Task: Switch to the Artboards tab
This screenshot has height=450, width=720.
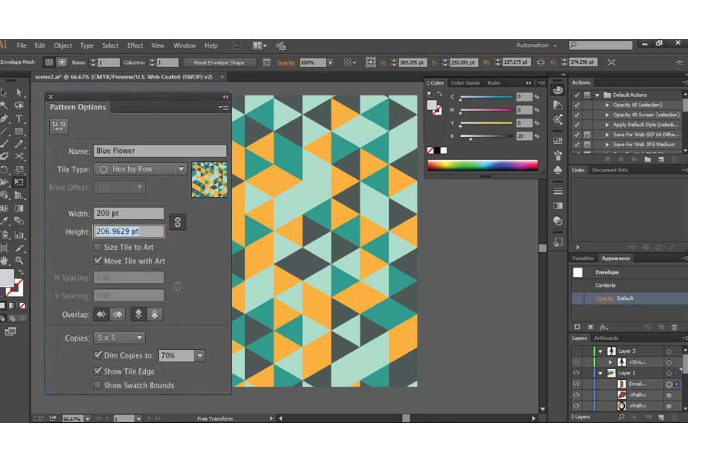Action: 606,338
